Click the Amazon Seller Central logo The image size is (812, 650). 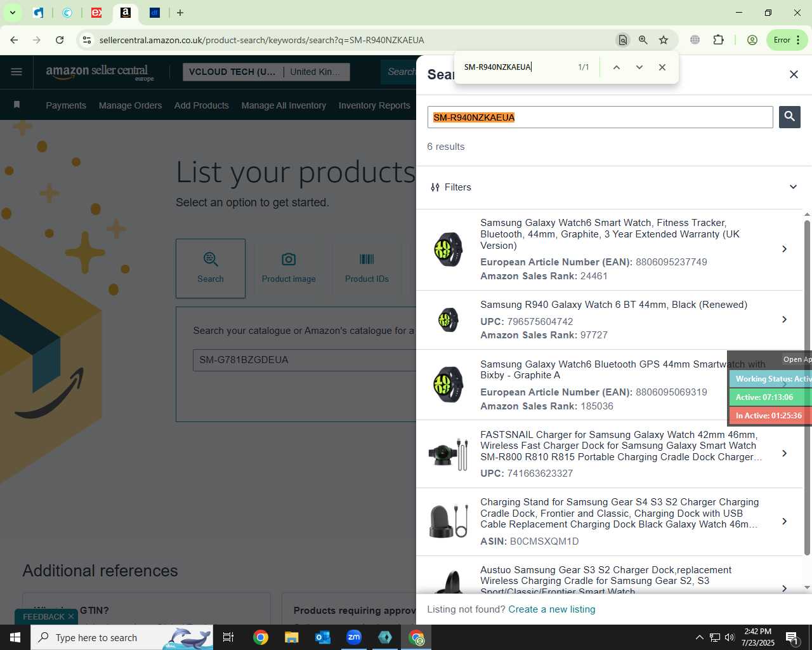100,72
